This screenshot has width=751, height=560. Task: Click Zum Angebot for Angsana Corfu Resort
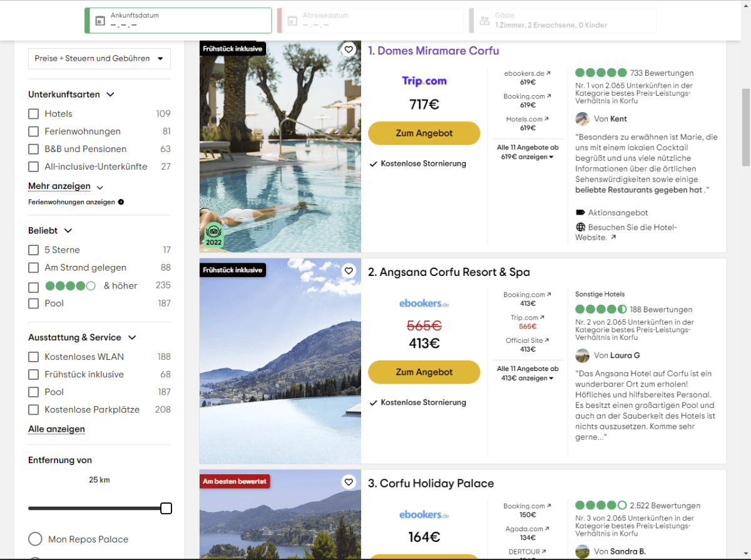pos(424,372)
